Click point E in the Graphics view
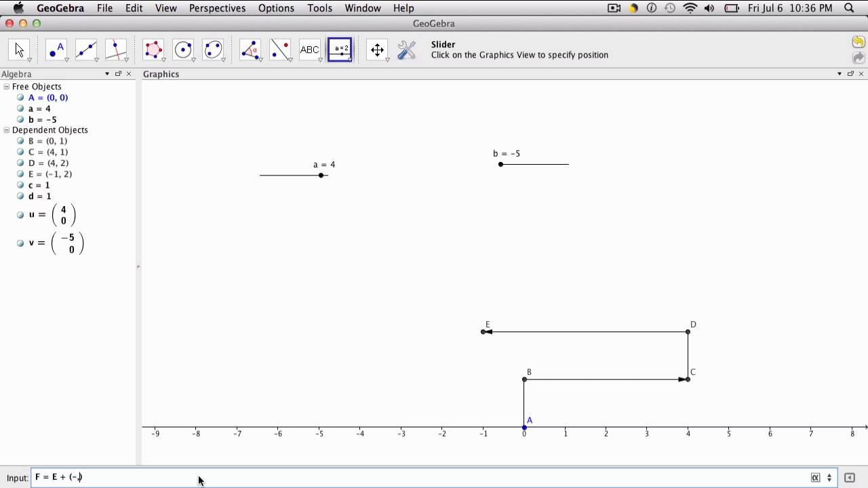This screenshot has width=868, height=488. tap(484, 332)
